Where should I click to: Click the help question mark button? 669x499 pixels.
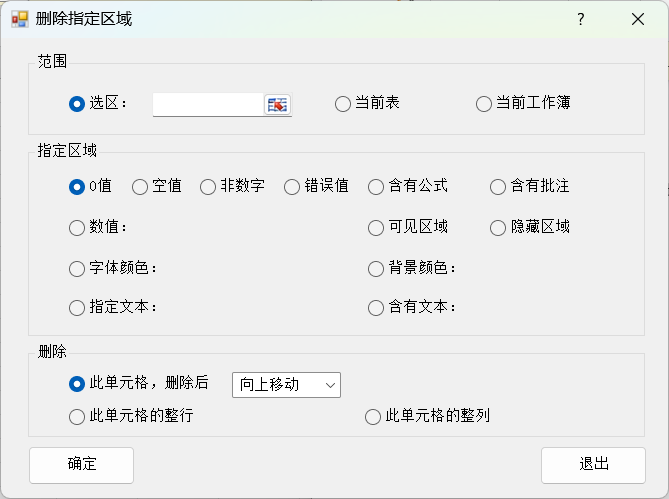[581, 19]
